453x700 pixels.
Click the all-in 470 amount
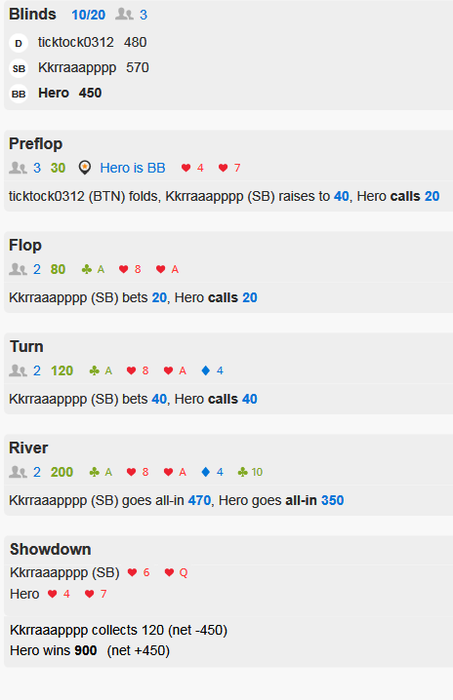click(x=199, y=500)
